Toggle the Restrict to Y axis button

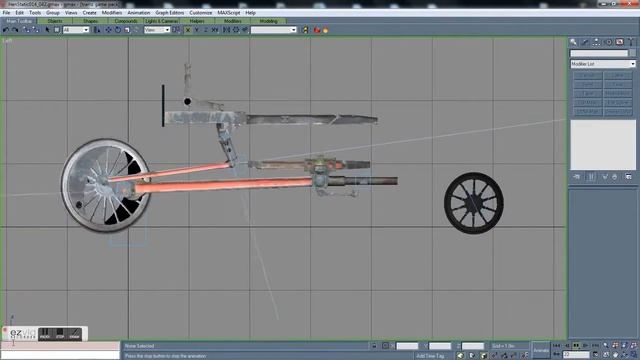[197, 30]
